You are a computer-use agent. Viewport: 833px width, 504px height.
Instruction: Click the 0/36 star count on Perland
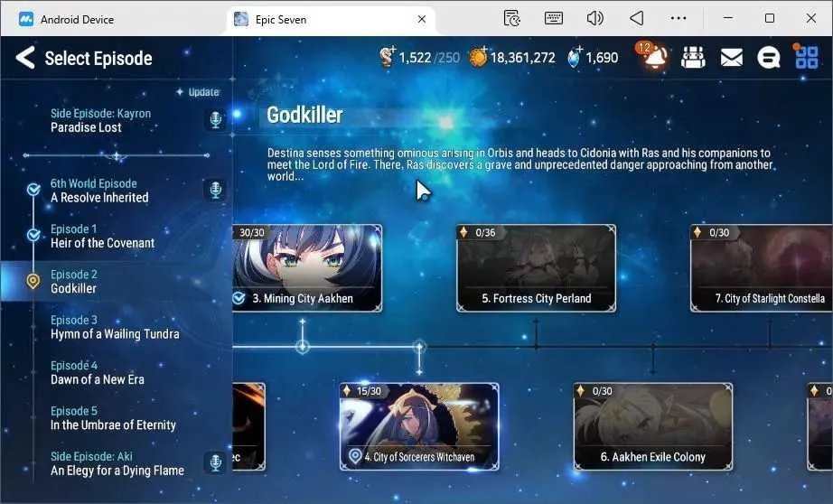click(x=485, y=233)
